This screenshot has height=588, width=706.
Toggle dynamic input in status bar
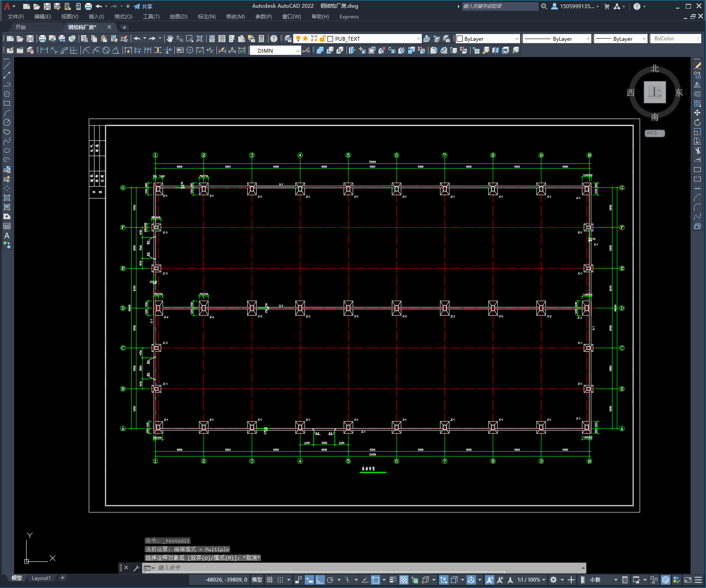[309, 580]
